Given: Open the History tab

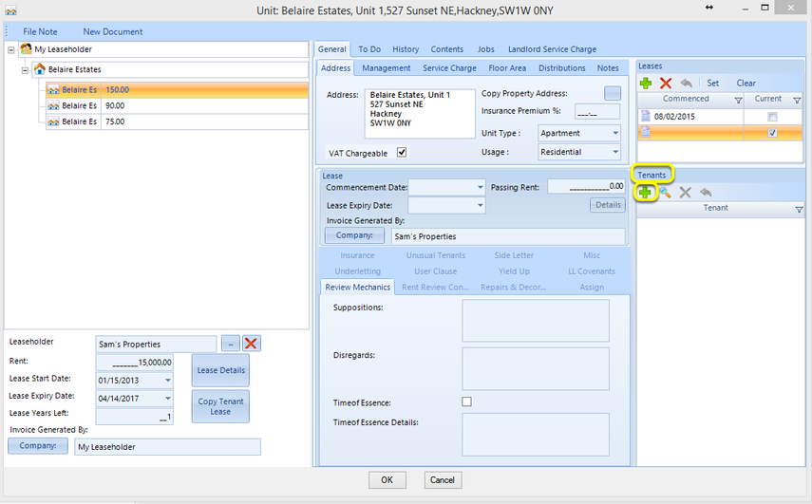Looking at the screenshot, I should 406,49.
